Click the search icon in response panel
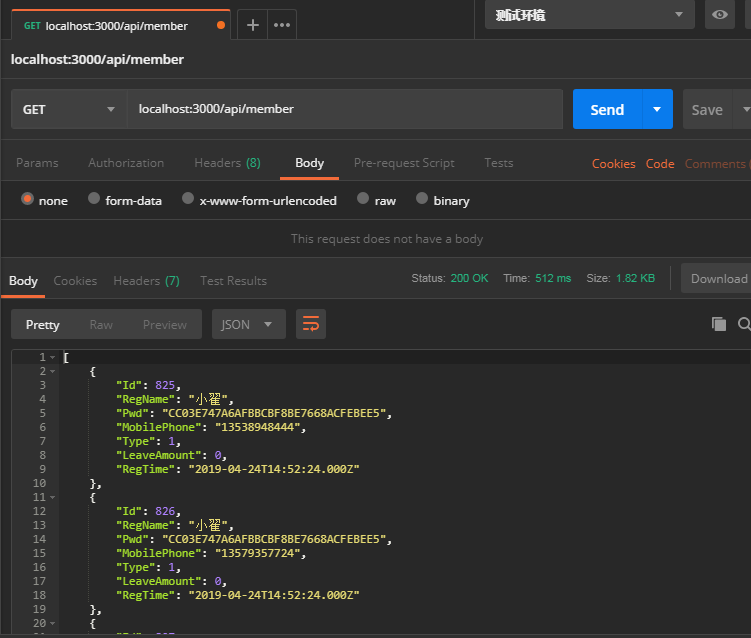The width and height of the screenshot is (751, 638). click(x=744, y=324)
